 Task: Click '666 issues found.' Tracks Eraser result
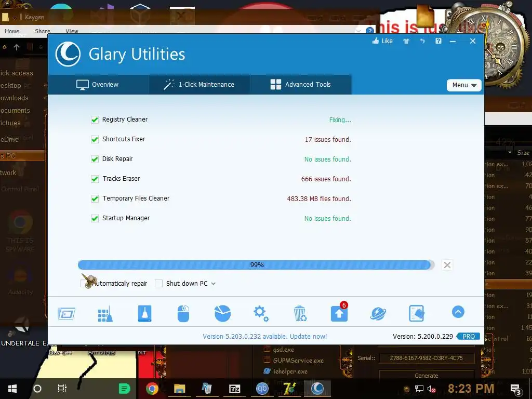click(x=326, y=179)
